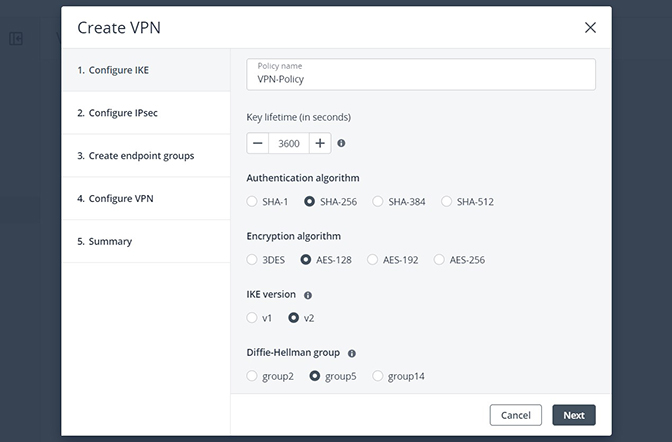The image size is (672, 442).
Task: Open Create endpoint groups step
Action: click(146, 156)
